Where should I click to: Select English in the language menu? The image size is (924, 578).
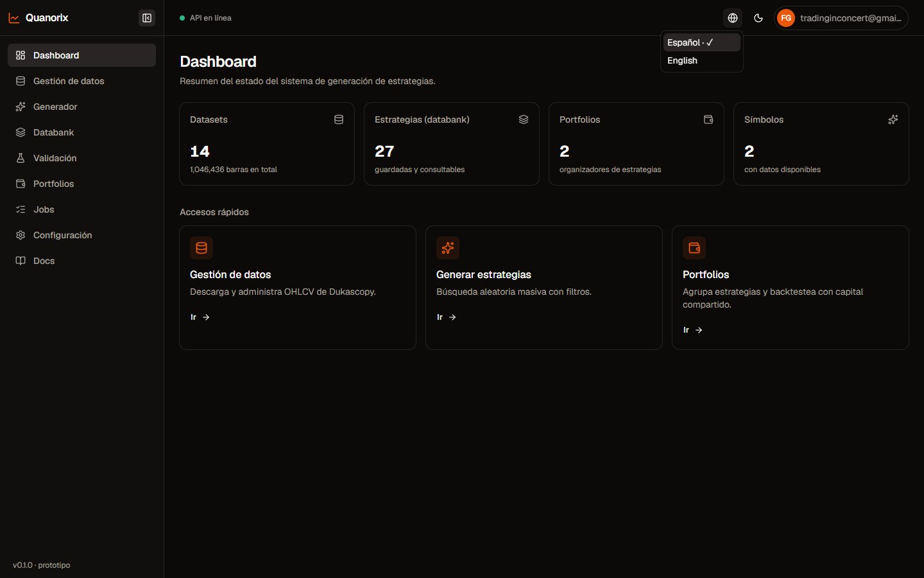tap(701, 60)
